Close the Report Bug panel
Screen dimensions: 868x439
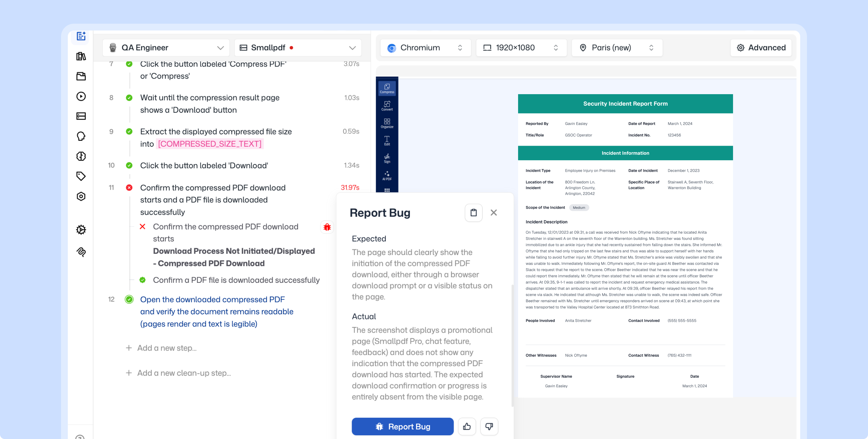(494, 213)
